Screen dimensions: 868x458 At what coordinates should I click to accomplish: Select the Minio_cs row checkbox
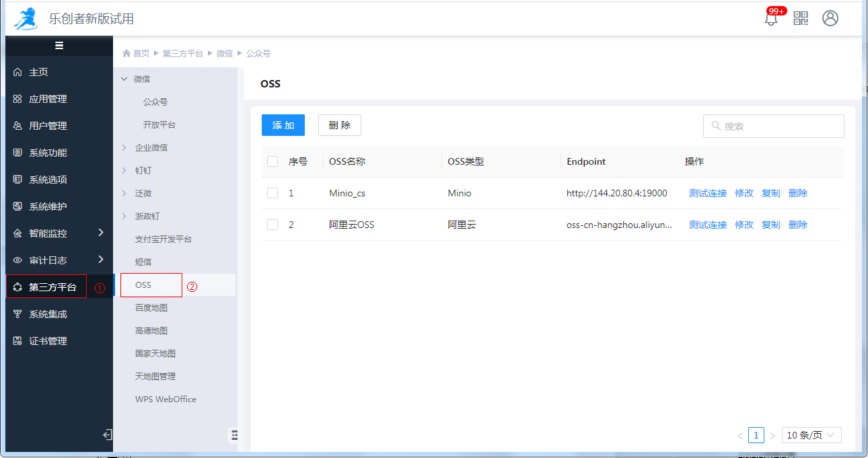(273, 193)
